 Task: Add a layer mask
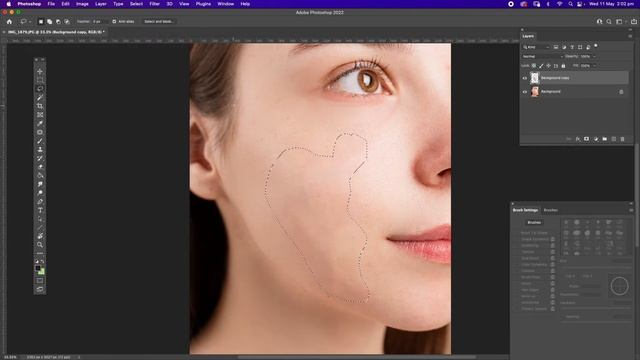pos(587,139)
